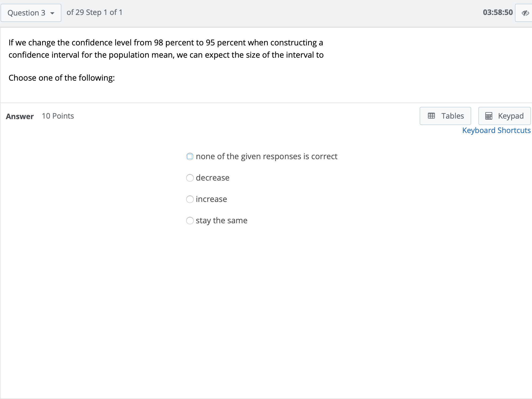Click the '10 Points' label
This screenshot has height=399, width=532.
[58, 116]
